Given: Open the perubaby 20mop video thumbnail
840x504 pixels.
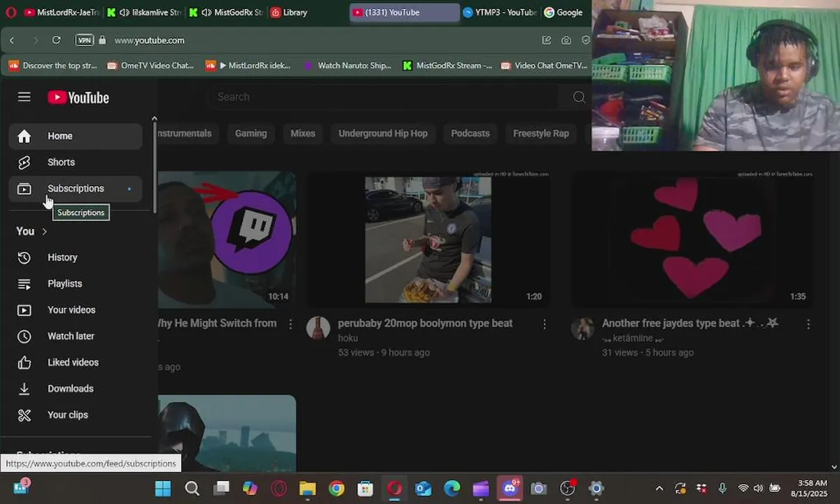Looking at the screenshot, I should point(428,239).
